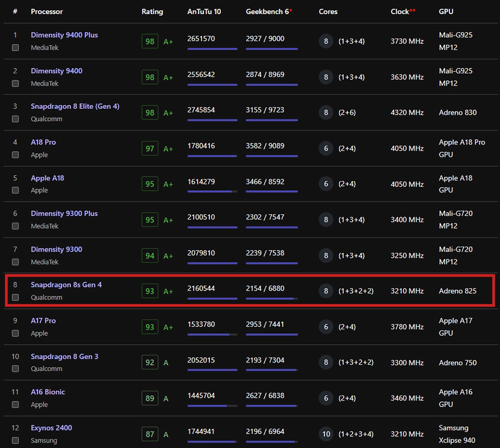
Task: Tick the Snapdragon 8s Gen 4 checkbox
Action: pyautogui.click(x=15, y=297)
